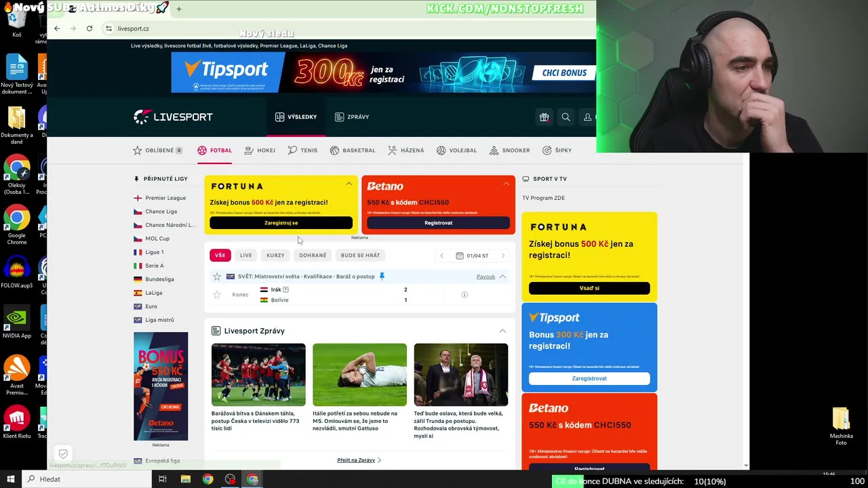
Task: Go to next day arrow
Action: [x=502, y=256]
